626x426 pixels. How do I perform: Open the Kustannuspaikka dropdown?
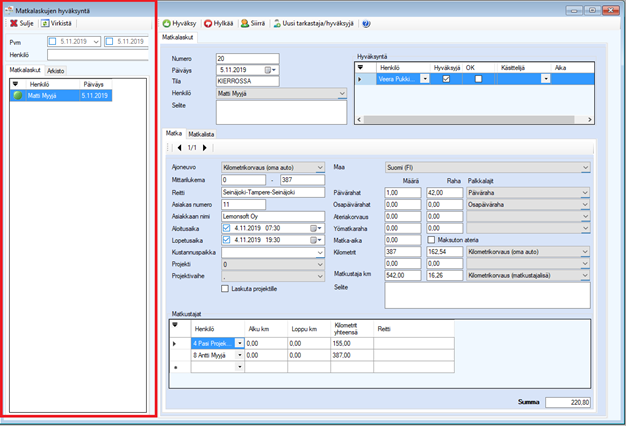click(x=320, y=253)
